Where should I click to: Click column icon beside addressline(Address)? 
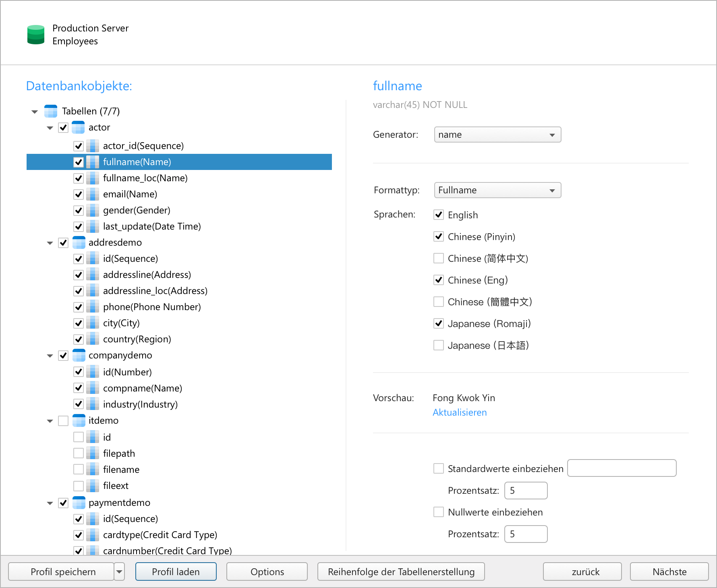click(x=93, y=275)
